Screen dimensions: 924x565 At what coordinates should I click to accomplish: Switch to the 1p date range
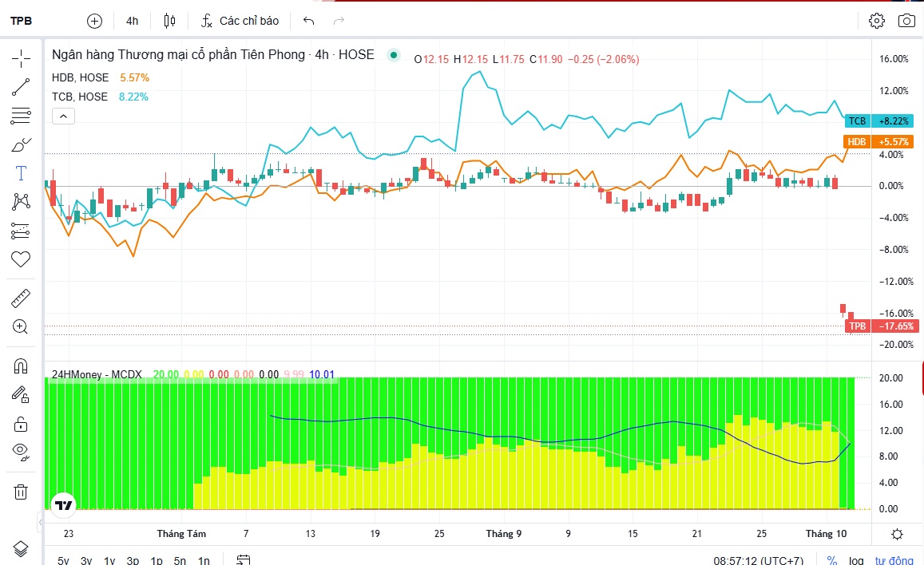tap(157, 560)
